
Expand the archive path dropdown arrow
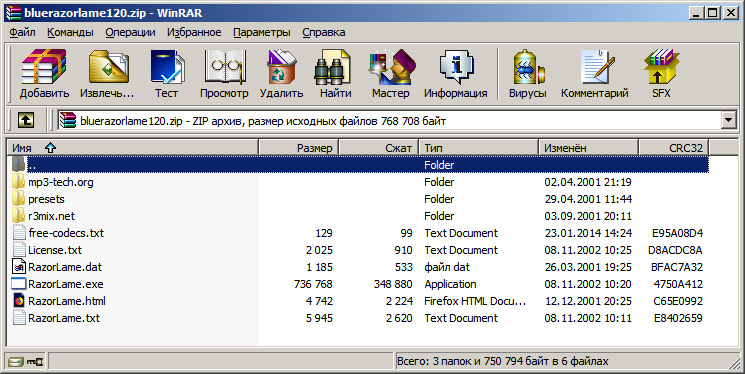pyautogui.click(x=729, y=121)
